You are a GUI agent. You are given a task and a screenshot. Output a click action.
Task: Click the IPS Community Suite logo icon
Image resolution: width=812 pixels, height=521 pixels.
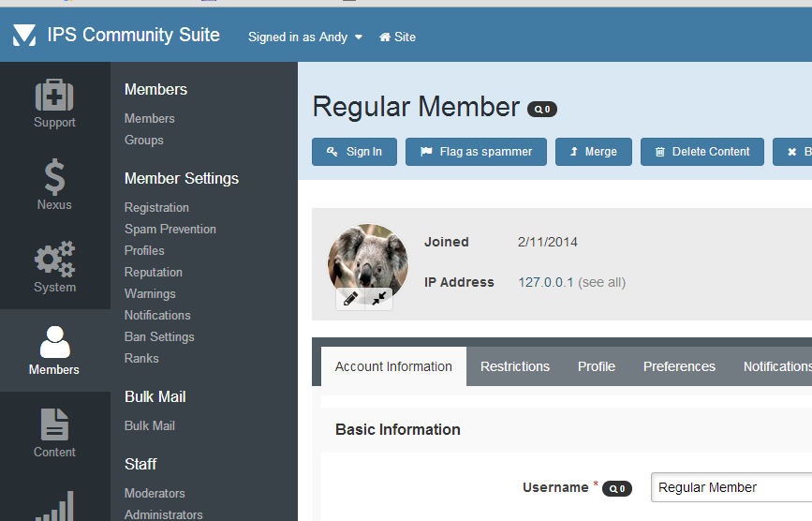[x=24, y=36]
